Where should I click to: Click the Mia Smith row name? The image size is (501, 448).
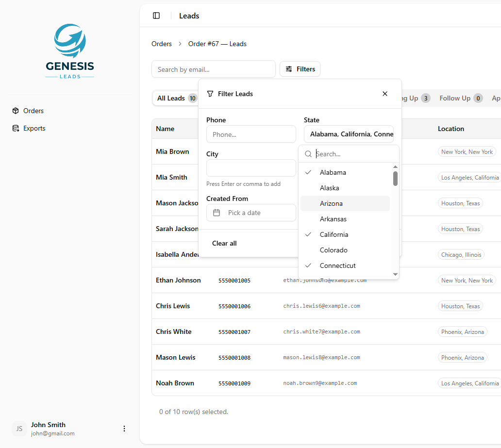coord(171,177)
